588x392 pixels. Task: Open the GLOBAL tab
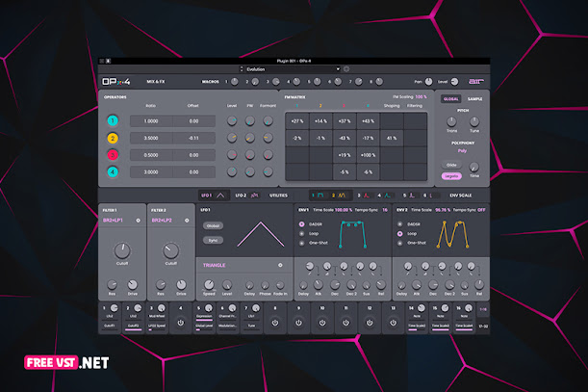tap(450, 99)
